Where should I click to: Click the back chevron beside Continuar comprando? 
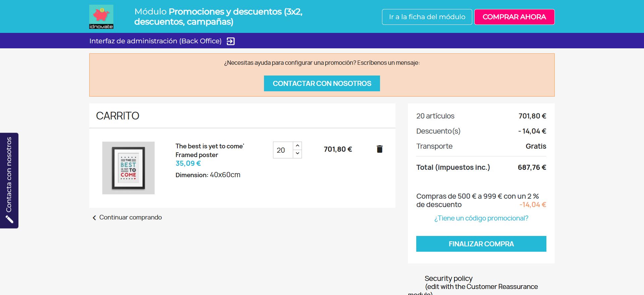point(94,218)
